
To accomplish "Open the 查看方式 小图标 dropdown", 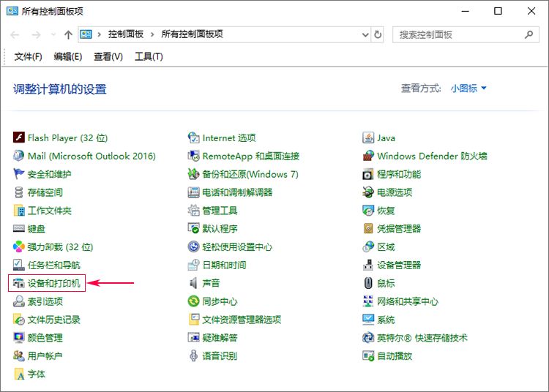I will [x=468, y=88].
